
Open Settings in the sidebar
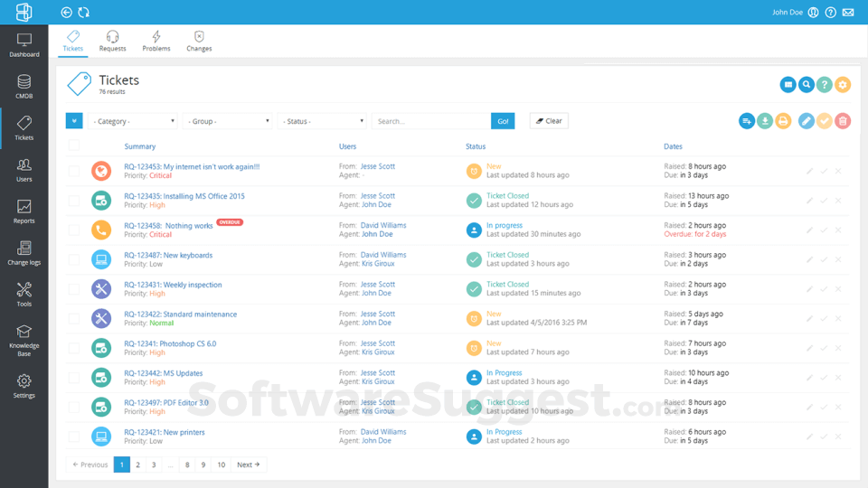click(24, 386)
